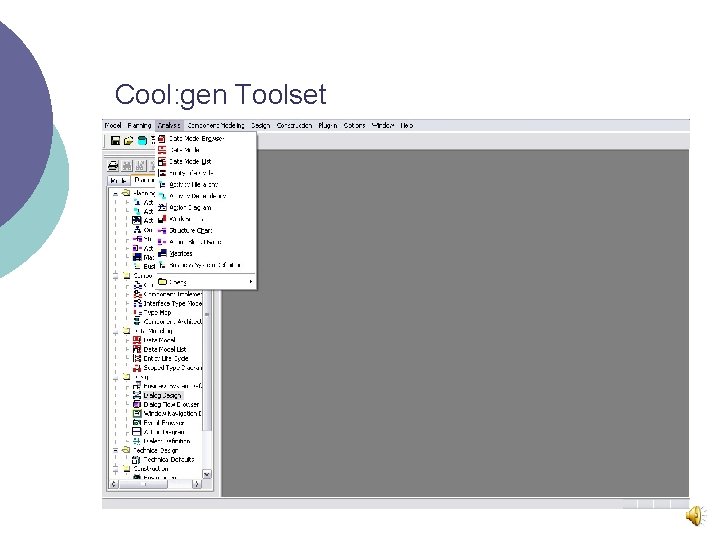Click the Structure Chart menu icon
The height and width of the screenshot is (540, 720).
point(162,231)
